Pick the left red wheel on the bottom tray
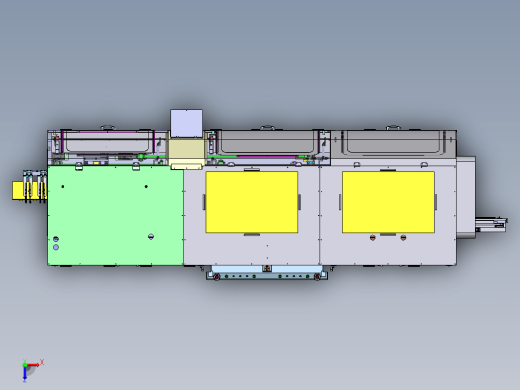Image resolution: width=520 pixels, height=390 pixels. tap(217, 277)
